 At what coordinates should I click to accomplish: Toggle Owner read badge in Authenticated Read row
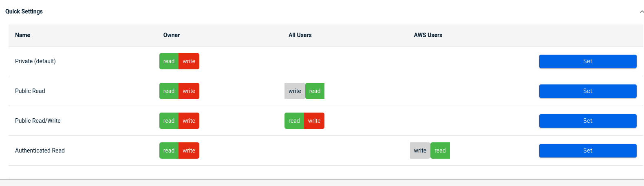[x=169, y=151]
